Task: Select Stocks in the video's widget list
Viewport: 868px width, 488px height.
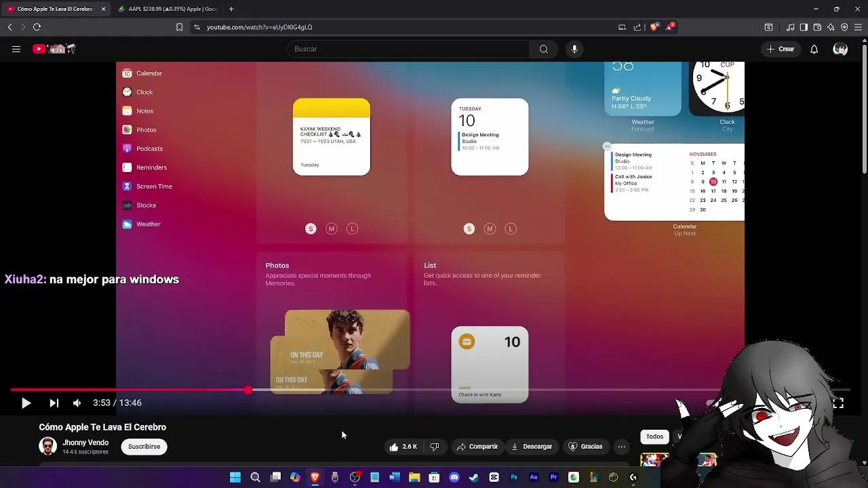Action: tap(139, 205)
